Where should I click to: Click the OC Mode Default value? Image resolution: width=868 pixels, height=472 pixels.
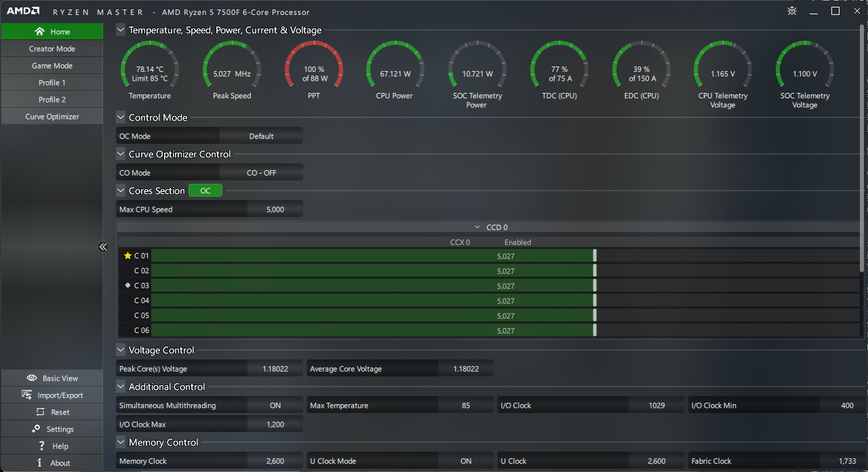click(x=261, y=136)
